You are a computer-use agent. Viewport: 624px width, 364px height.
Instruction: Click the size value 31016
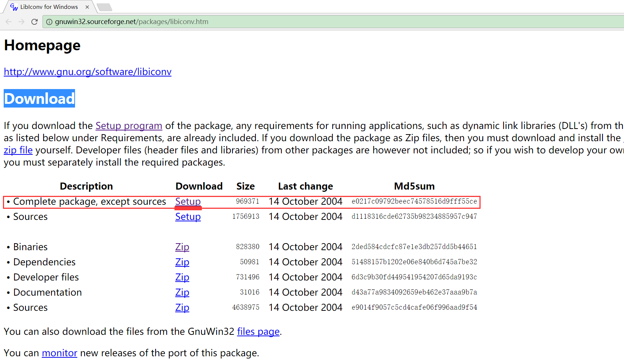[x=250, y=292]
